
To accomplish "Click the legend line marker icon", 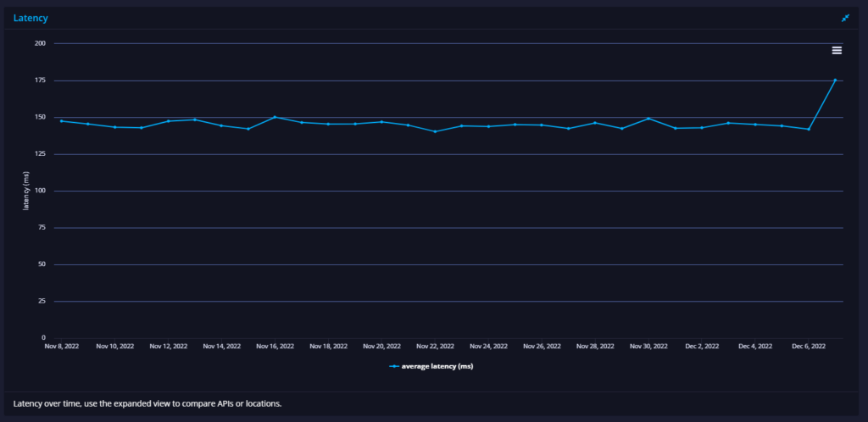I will pos(394,366).
